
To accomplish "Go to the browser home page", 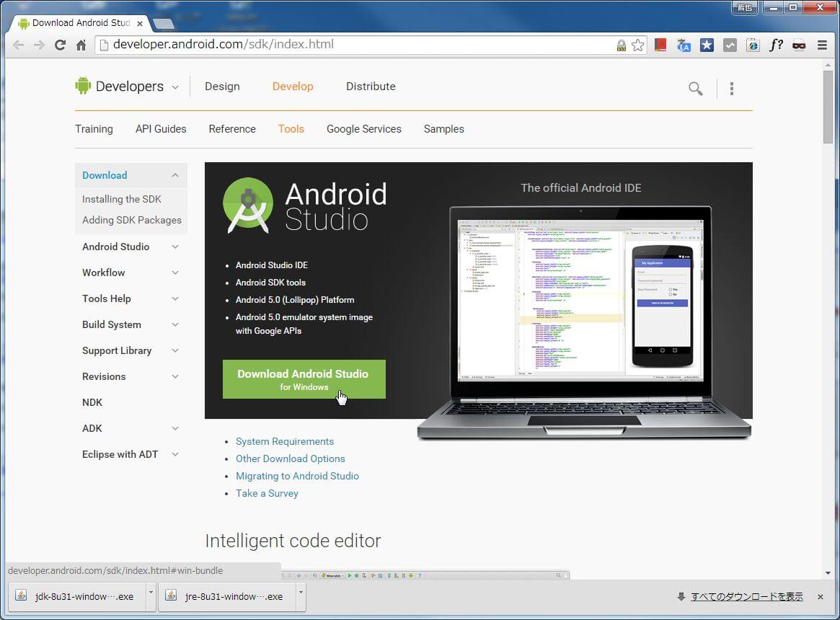I will (81, 45).
